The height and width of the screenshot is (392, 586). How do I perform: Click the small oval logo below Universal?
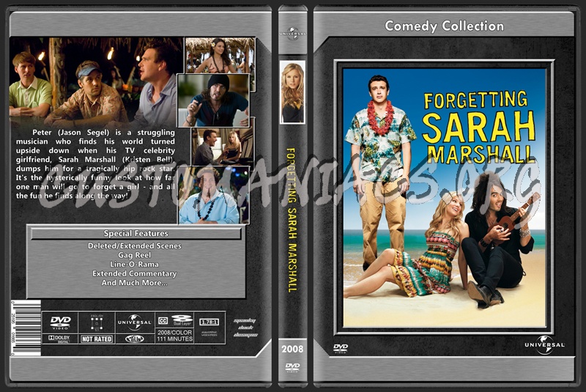tap(135, 339)
